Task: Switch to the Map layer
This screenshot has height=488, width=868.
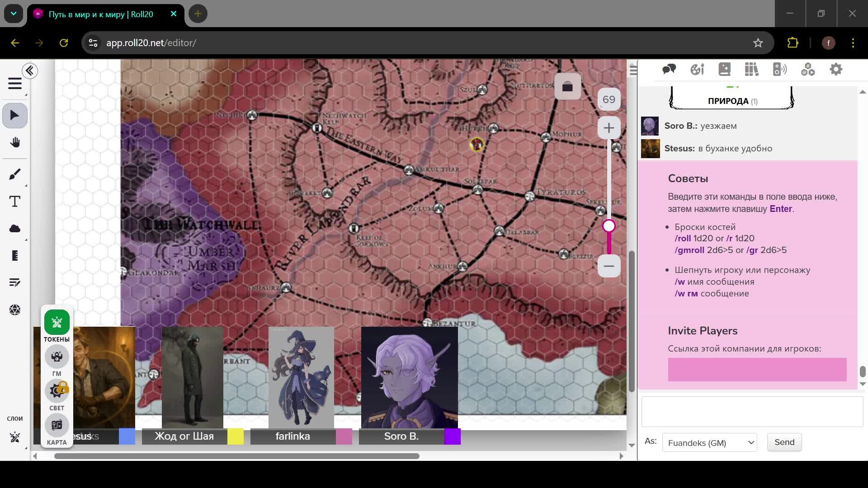Action: point(57,426)
